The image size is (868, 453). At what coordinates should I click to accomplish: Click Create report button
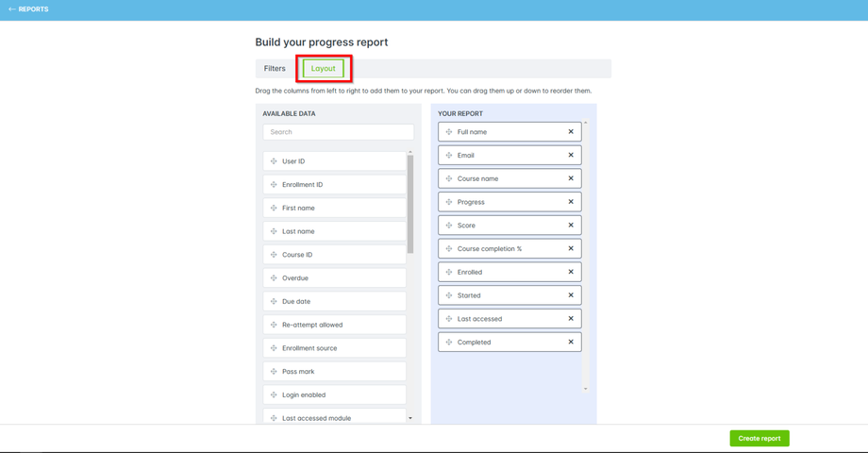coord(759,439)
